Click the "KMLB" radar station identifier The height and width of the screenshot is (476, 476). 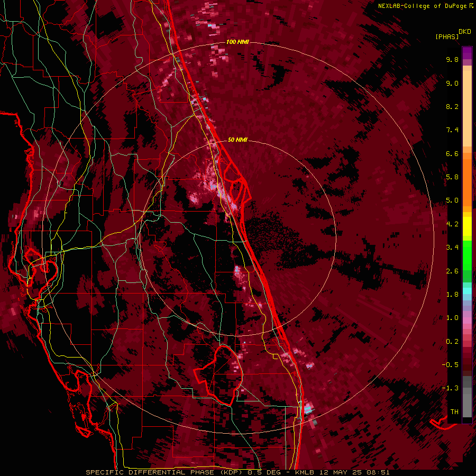pos(304,472)
